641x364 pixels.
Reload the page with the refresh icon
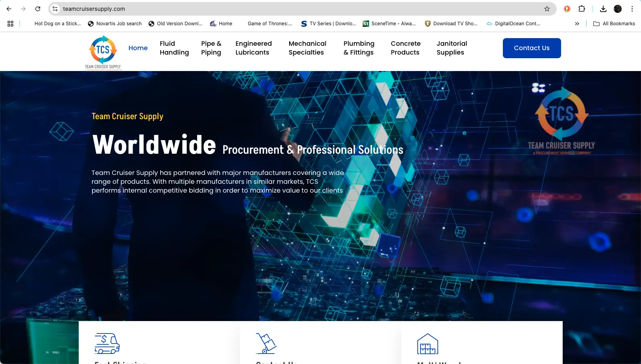(x=38, y=9)
